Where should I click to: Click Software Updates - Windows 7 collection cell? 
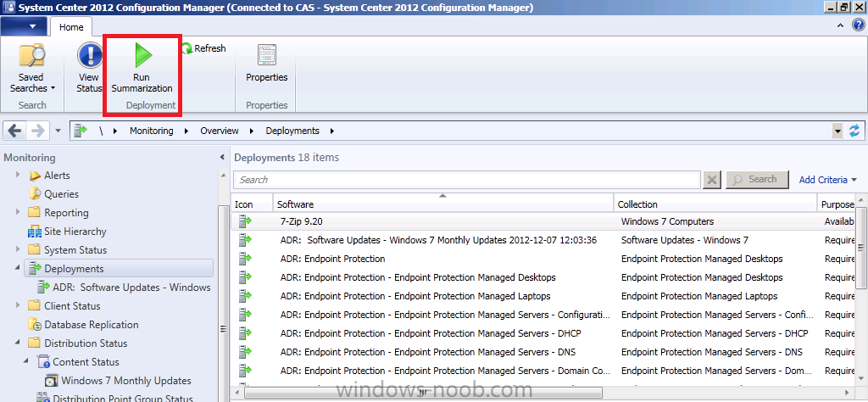point(684,240)
